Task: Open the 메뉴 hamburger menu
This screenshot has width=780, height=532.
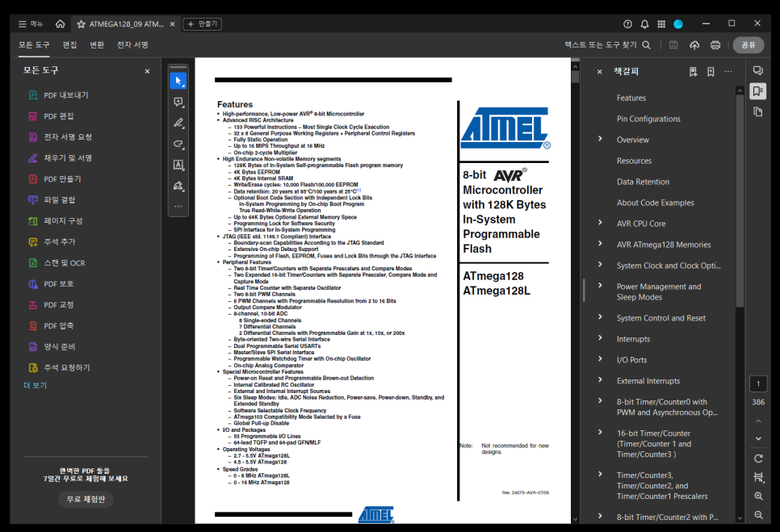Action: 31,24
